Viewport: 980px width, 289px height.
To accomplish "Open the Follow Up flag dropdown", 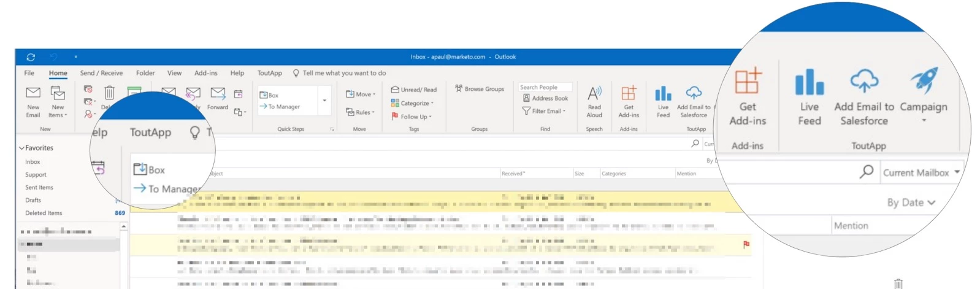I will pyautogui.click(x=412, y=117).
